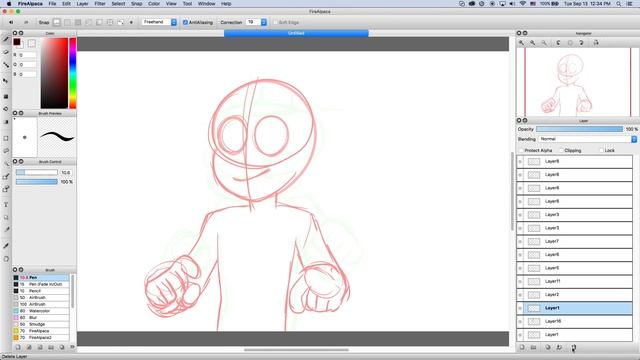Open the Filter menu
The image size is (640, 360).
[100, 4]
